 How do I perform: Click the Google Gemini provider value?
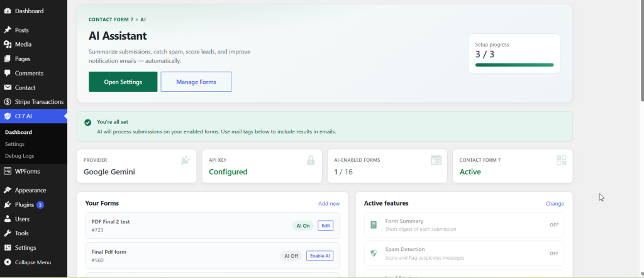click(x=109, y=172)
